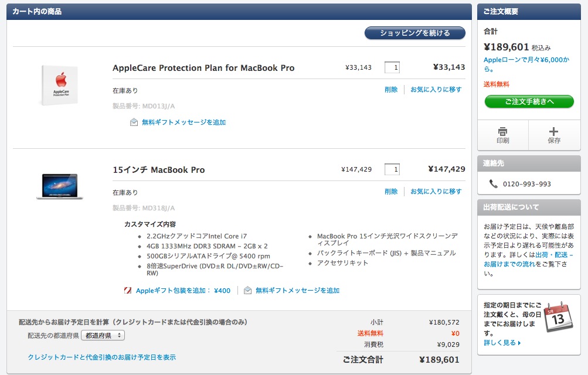Click the 2.2GHz Intel Core i7 spec line
Viewport: 588px width, 375px height.
(x=196, y=236)
